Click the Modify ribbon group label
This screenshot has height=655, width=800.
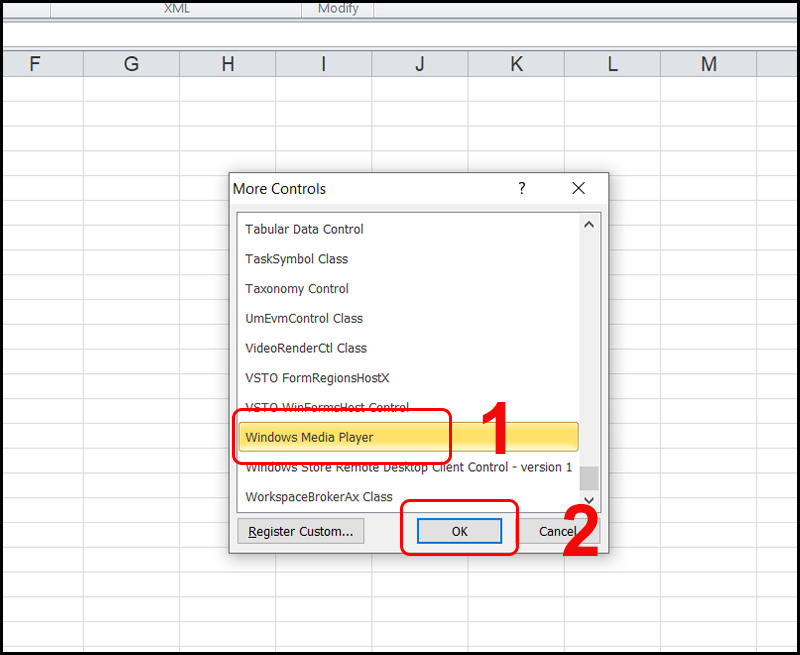click(338, 9)
